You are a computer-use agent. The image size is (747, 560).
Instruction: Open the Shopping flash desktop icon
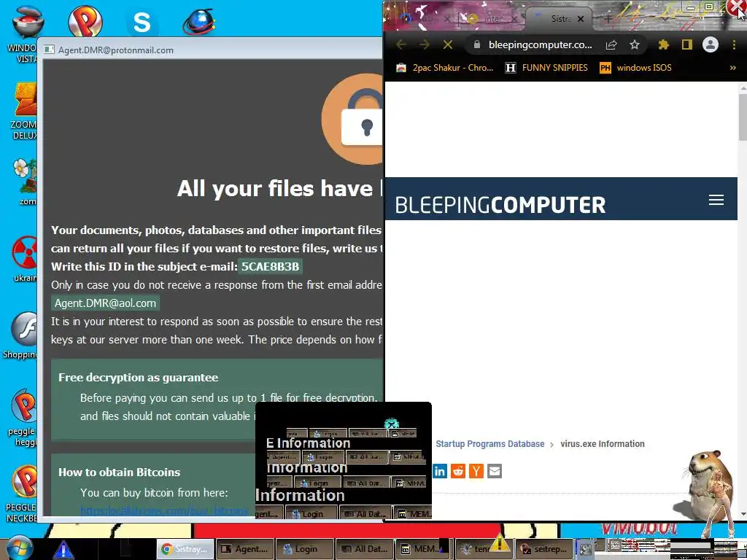(20, 335)
